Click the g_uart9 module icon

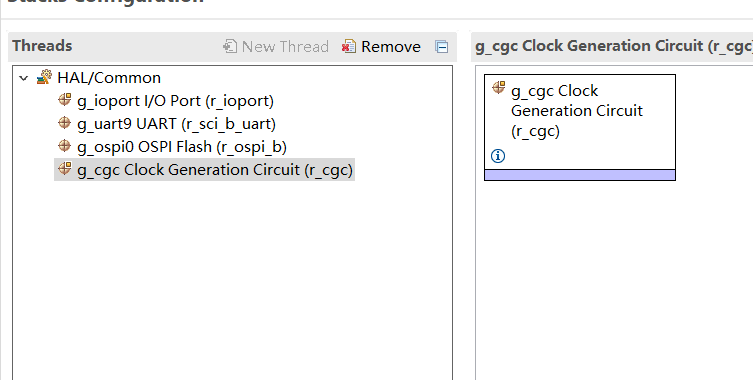(x=64, y=123)
